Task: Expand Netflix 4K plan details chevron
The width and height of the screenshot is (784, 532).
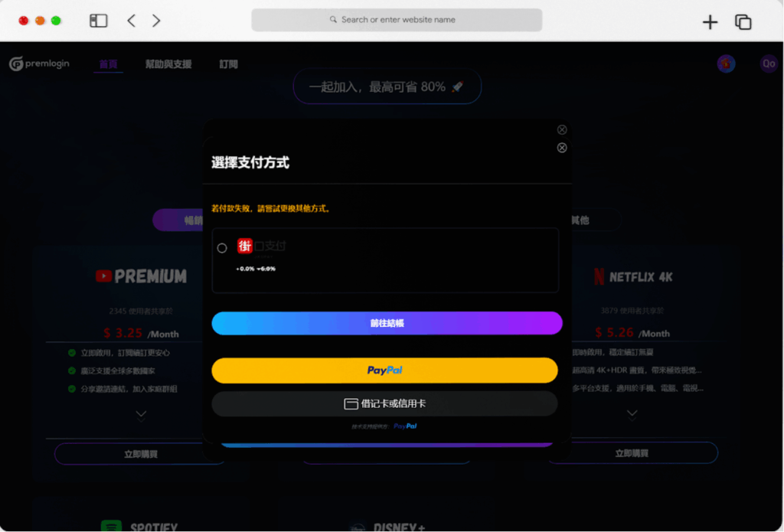Action: click(632, 415)
